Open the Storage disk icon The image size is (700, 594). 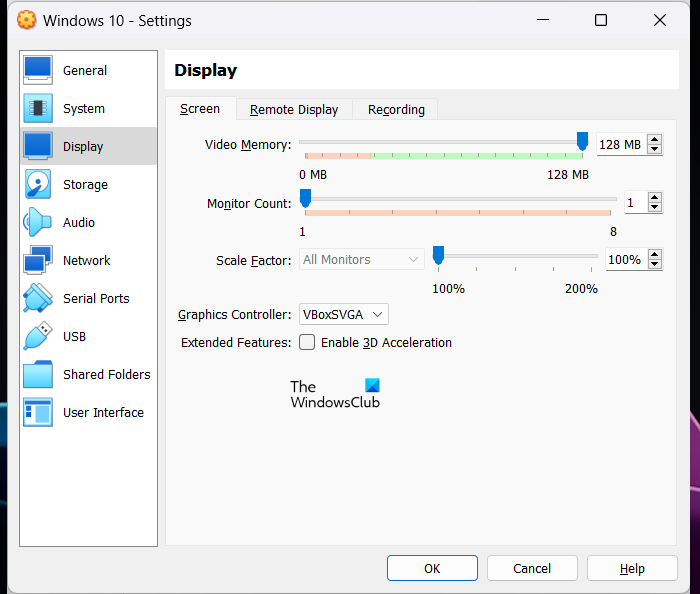point(38,184)
